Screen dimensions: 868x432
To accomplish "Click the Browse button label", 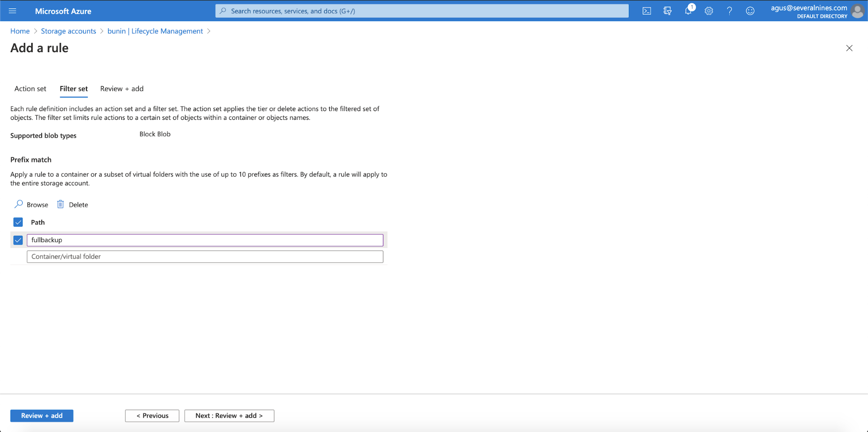I will pos(37,205).
